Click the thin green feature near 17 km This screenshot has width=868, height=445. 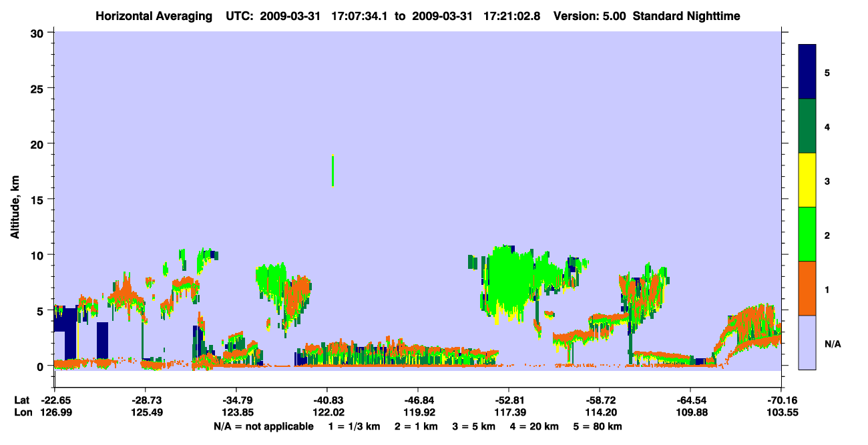coord(333,171)
